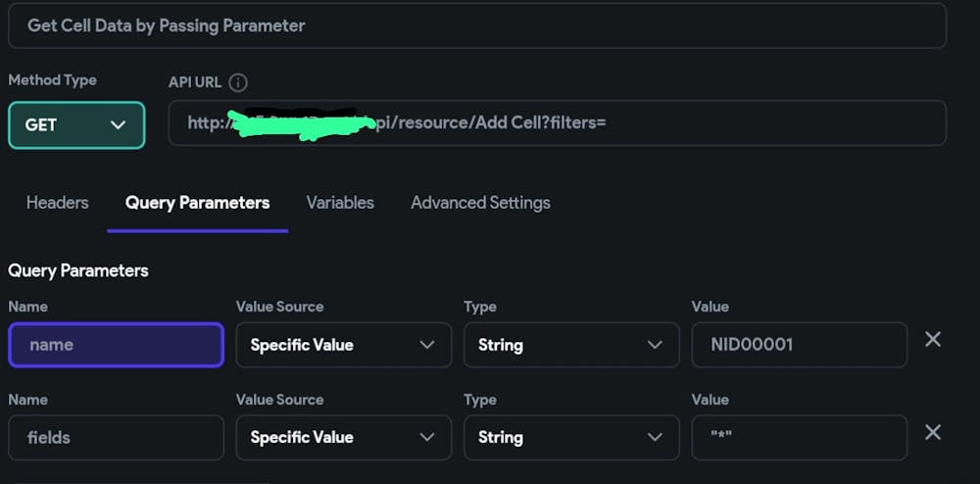Expand Value Source dropdown for fields parameter
Screen dimensions: 980x484
point(343,437)
